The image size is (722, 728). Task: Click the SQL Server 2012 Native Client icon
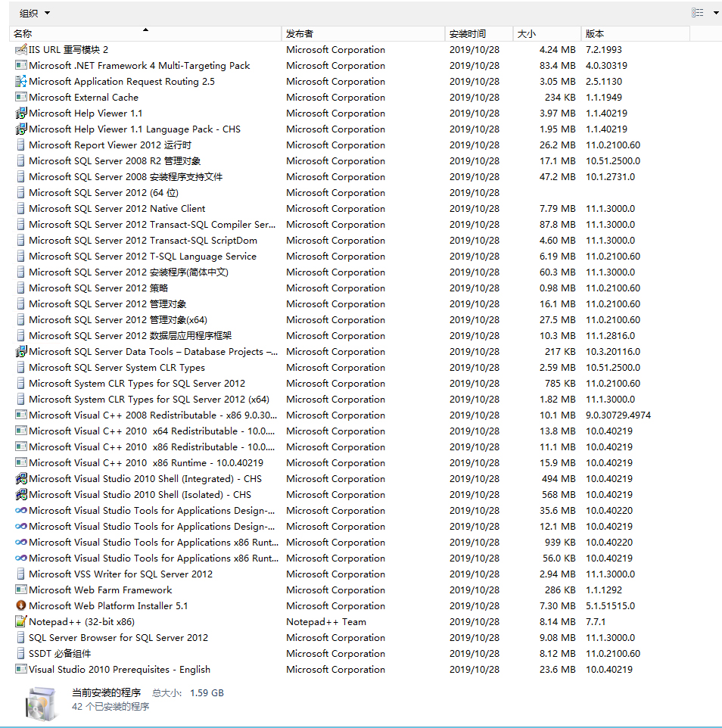click(x=21, y=208)
